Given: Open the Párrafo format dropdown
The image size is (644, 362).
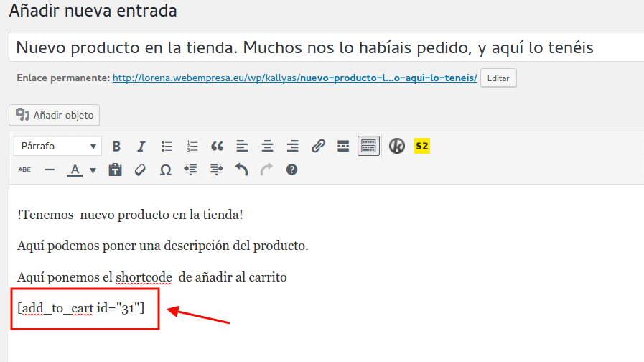Looking at the screenshot, I should 57,146.
